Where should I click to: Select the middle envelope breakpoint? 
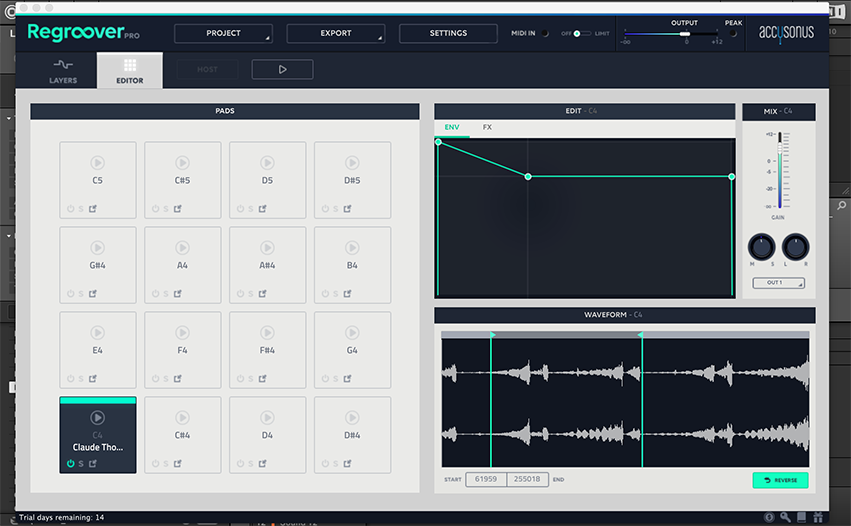pos(528,176)
